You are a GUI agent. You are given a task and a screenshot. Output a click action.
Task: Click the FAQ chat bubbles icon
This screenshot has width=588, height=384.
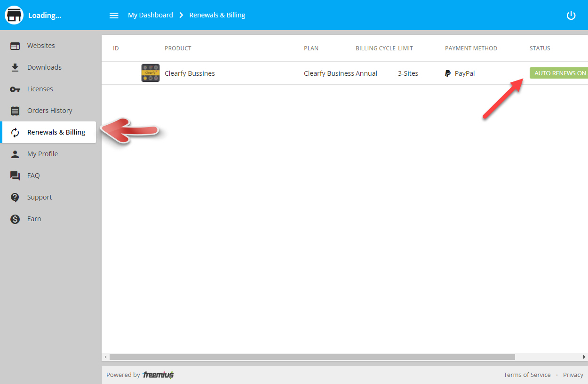15,176
